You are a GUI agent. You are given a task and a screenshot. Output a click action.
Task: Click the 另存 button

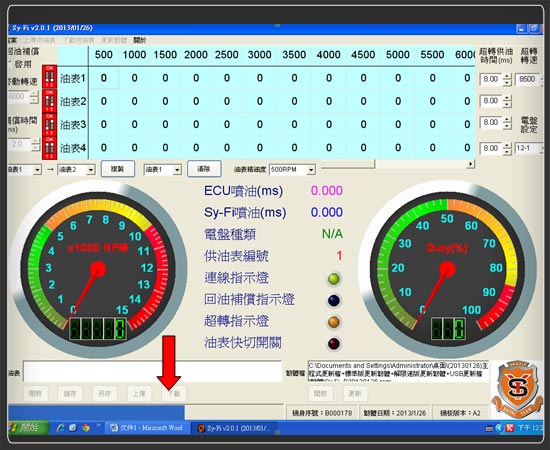pos(105,394)
